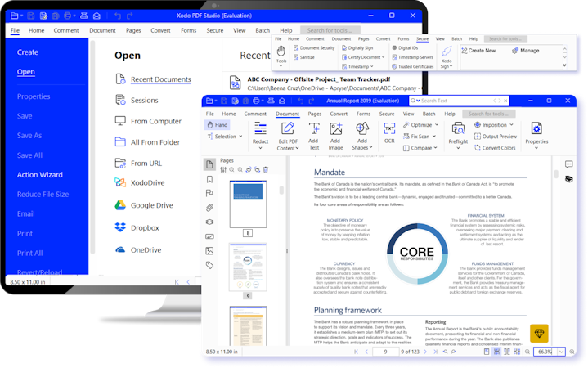Viewport: 588px width, 368px height.
Task: Open the Layers panel icon
Action: [209, 222]
